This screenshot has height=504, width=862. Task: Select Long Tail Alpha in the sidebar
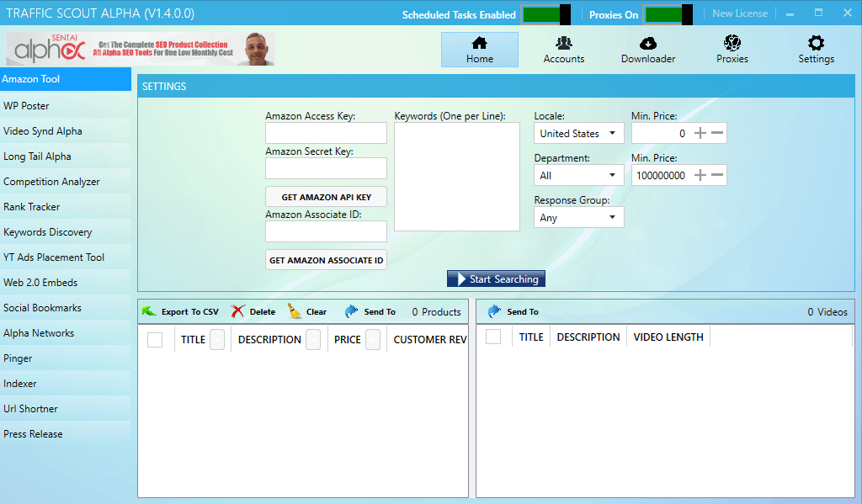click(66, 157)
